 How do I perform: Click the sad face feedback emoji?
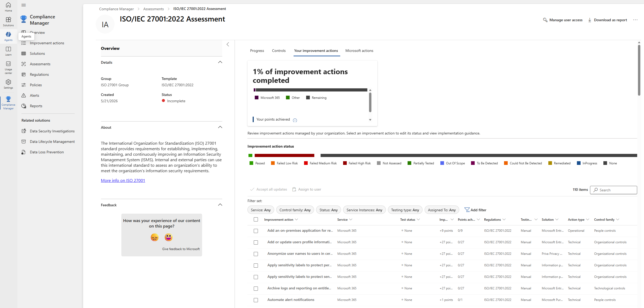(155, 237)
